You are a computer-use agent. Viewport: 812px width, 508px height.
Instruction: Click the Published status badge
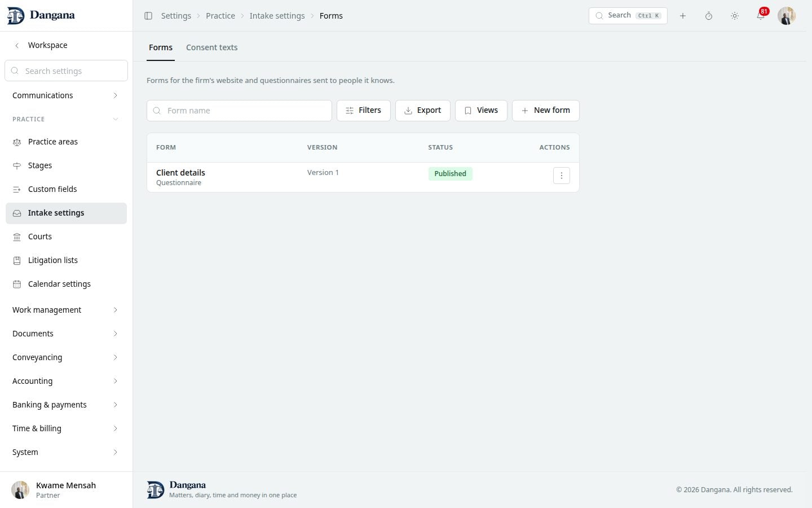pyautogui.click(x=450, y=174)
